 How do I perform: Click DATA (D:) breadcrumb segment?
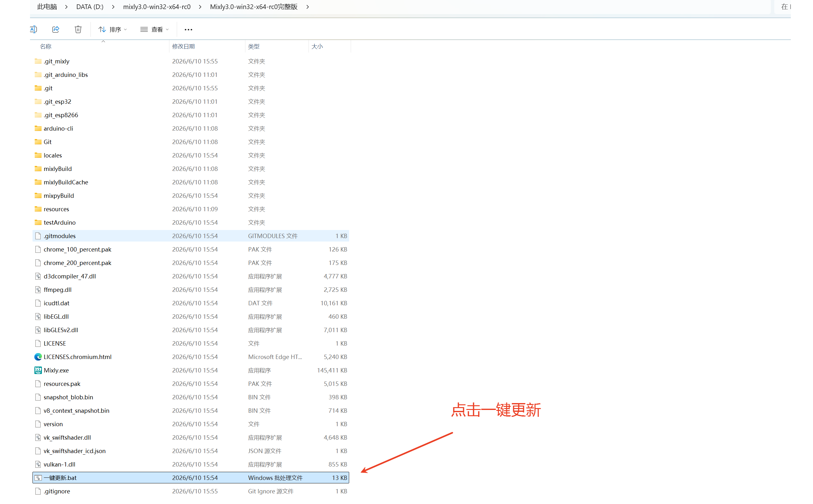coord(90,7)
